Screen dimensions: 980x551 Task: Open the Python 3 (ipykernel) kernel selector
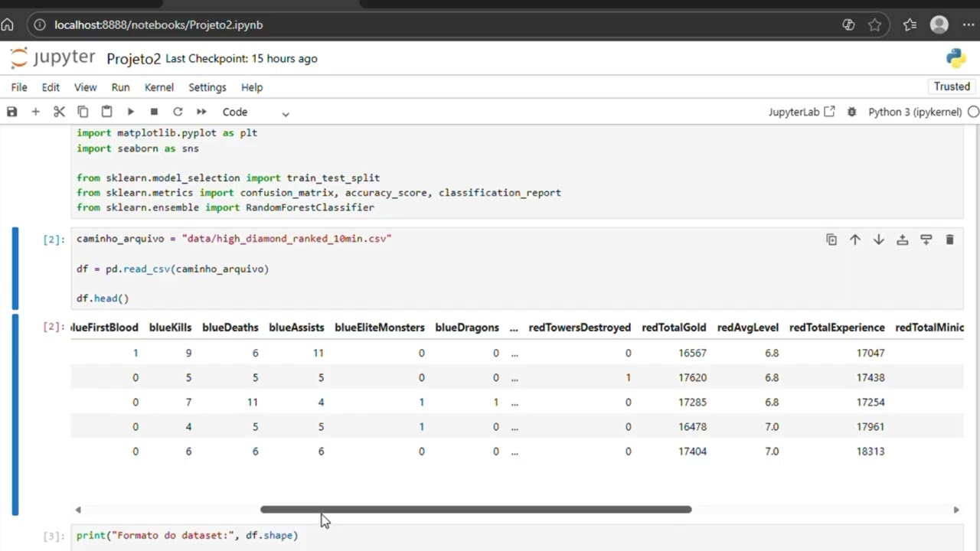click(914, 112)
